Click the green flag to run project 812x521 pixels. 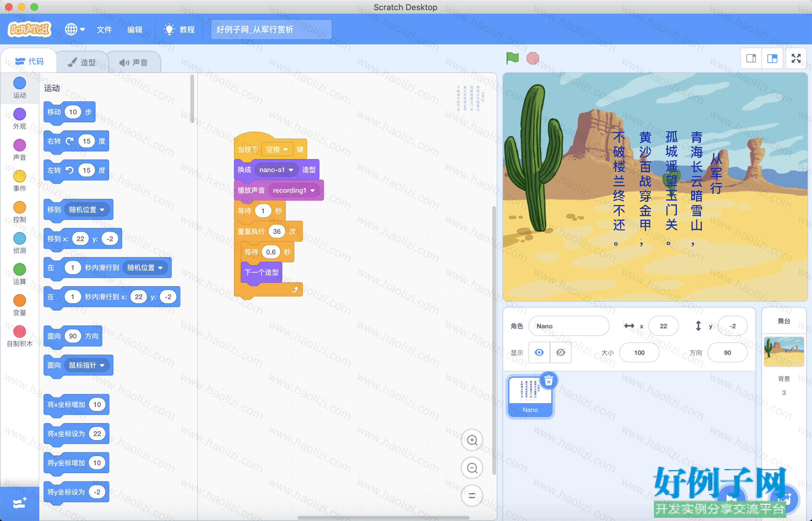512,58
